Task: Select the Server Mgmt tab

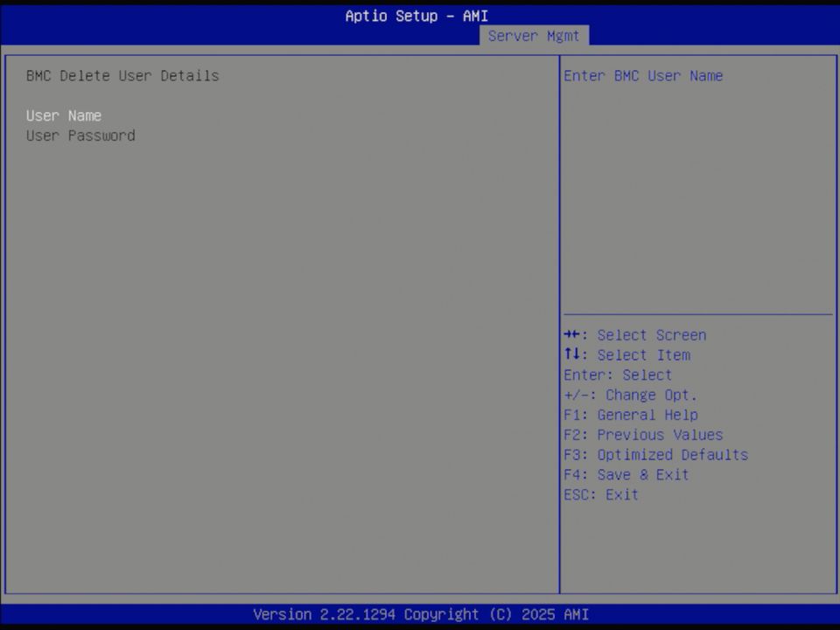Action: tap(534, 36)
